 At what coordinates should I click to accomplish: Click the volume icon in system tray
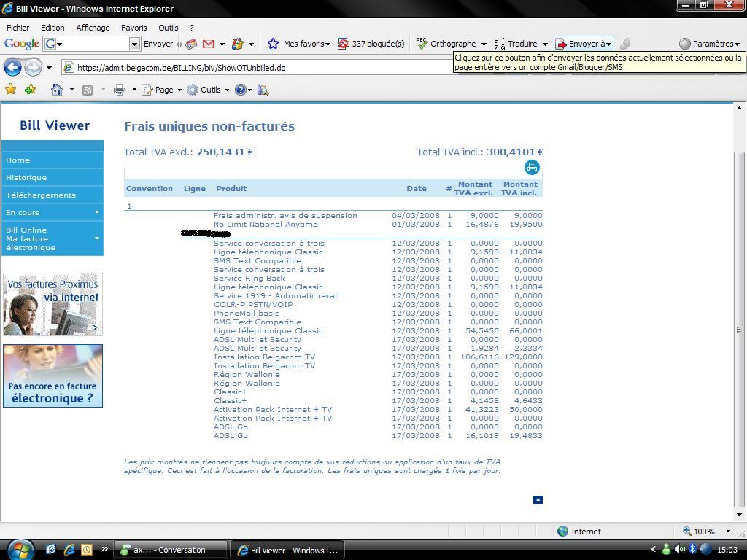pyautogui.click(x=679, y=550)
